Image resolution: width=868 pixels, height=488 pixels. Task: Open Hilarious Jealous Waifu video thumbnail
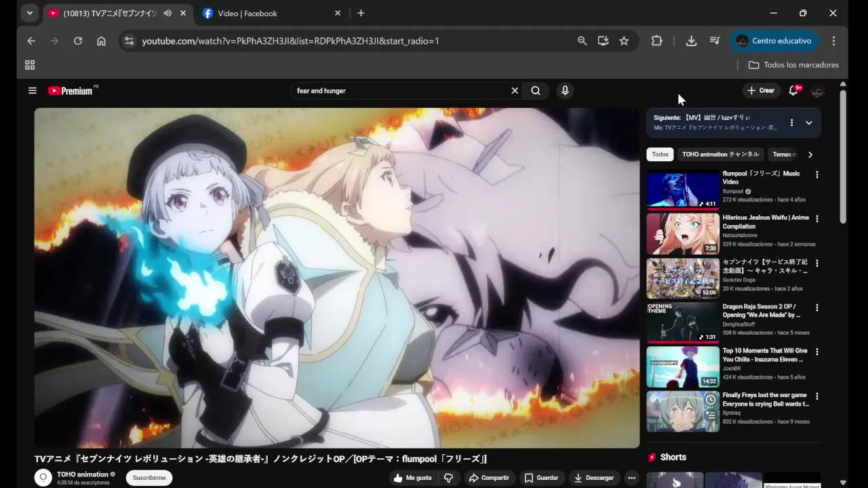coord(683,234)
